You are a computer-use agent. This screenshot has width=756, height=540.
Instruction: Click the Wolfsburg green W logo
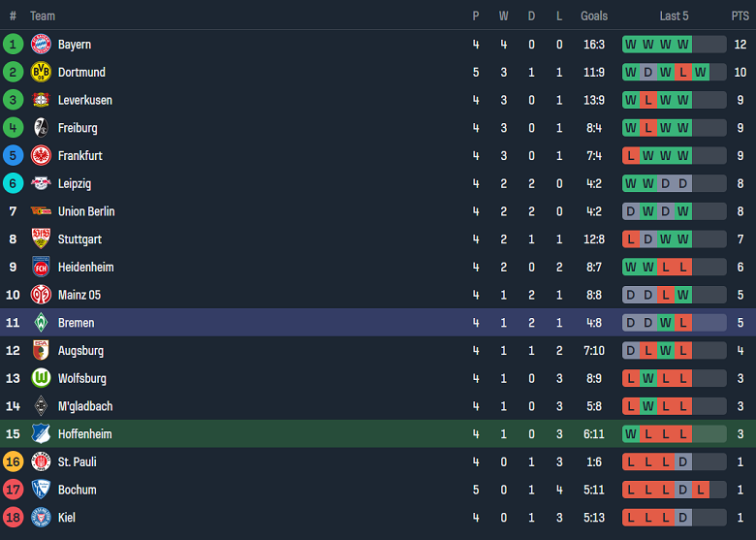(41, 378)
